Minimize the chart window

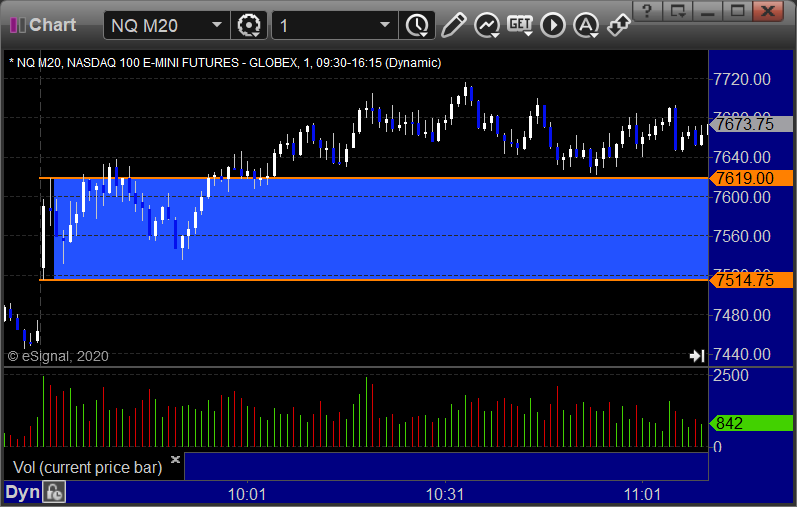coord(708,11)
